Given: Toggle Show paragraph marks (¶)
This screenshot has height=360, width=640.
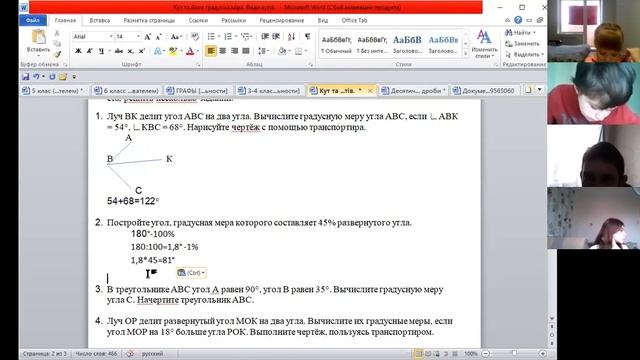Looking at the screenshot, I should (307, 37).
